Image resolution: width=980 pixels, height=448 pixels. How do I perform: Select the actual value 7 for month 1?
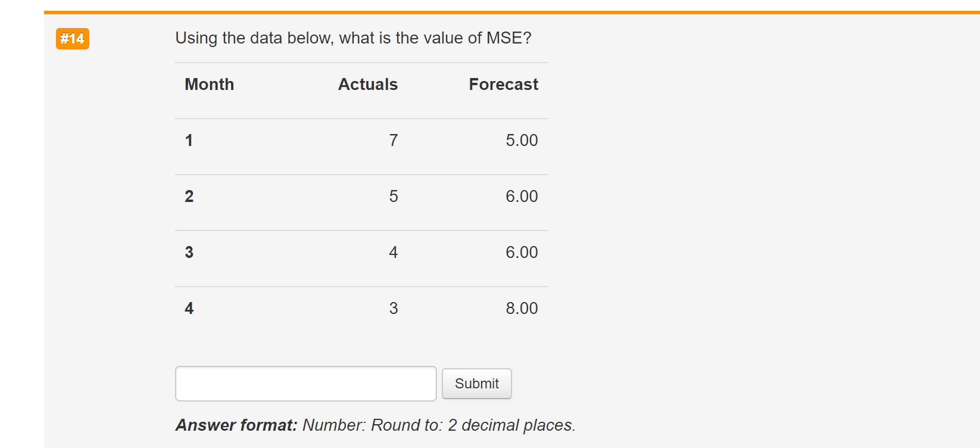click(392, 140)
